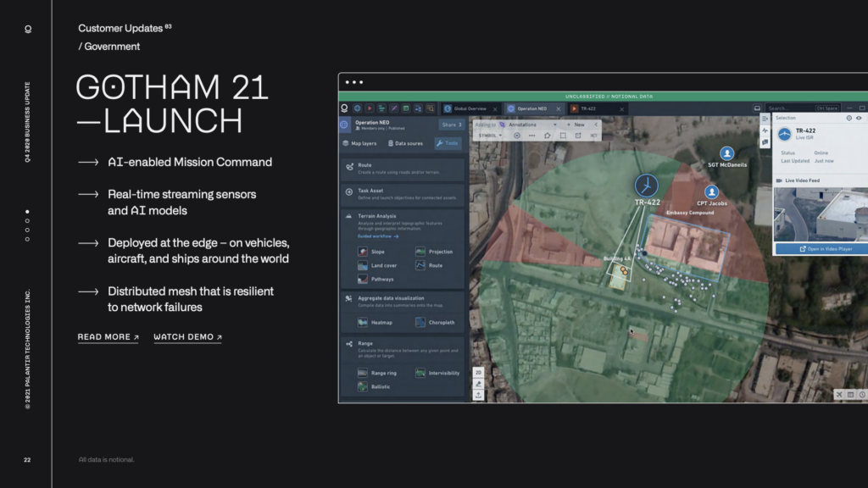The height and width of the screenshot is (488, 868).
Task: Toggle the map 2D view button
Action: coord(478,372)
